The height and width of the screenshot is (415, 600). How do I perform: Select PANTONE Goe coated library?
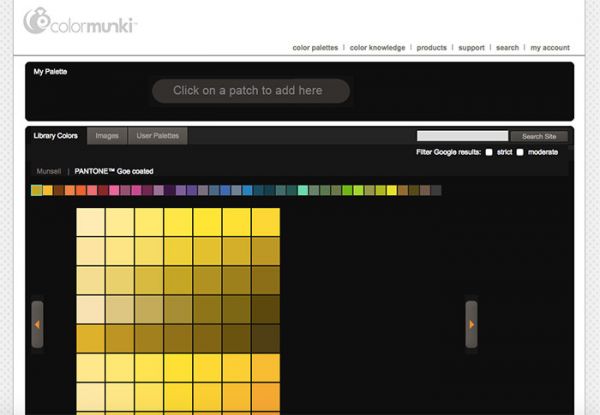click(x=114, y=171)
